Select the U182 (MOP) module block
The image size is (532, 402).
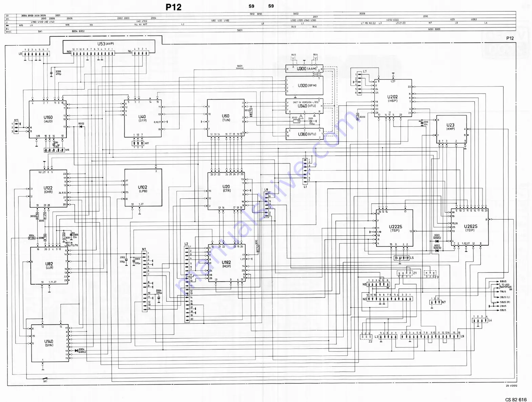click(x=227, y=263)
